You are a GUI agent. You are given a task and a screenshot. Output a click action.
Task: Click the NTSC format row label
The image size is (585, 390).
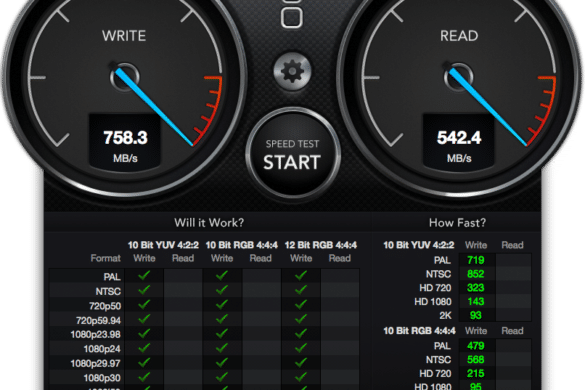(x=108, y=291)
